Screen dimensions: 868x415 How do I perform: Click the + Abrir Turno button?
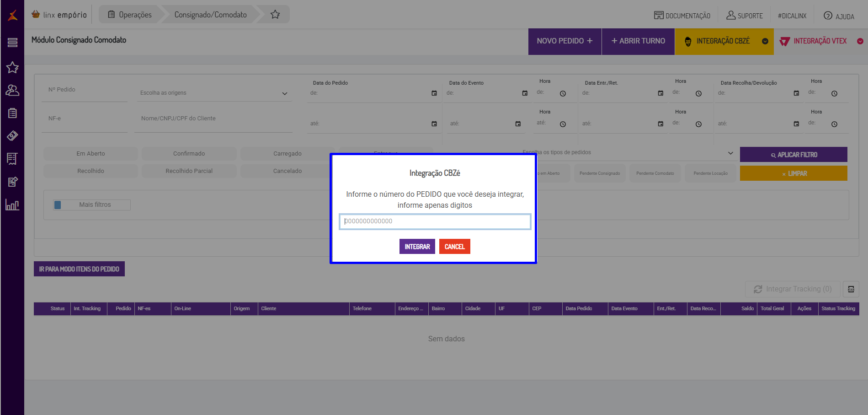638,41
